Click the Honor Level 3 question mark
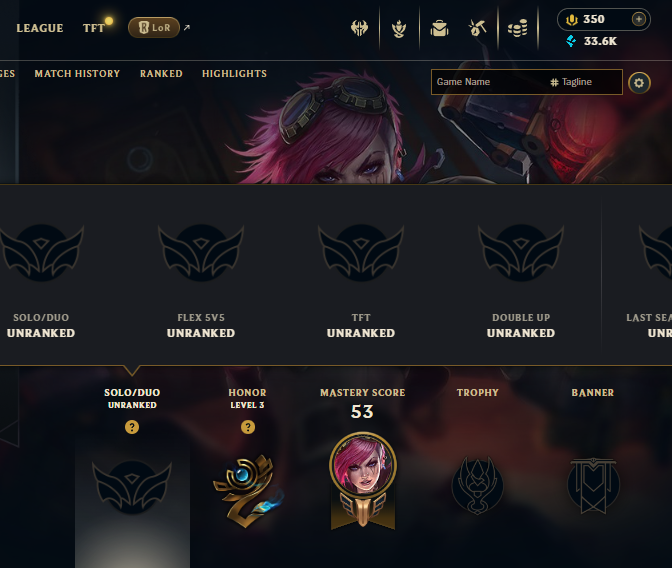 pyautogui.click(x=248, y=427)
